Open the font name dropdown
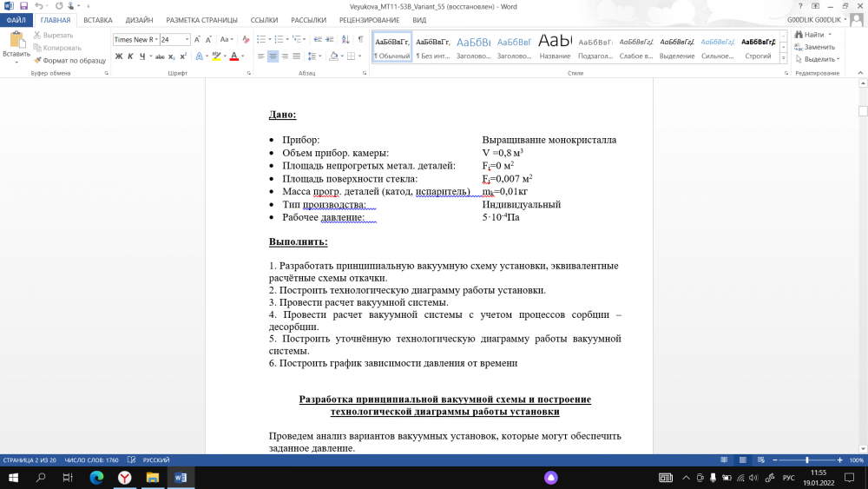This screenshot has height=489, width=868. pos(155,39)
